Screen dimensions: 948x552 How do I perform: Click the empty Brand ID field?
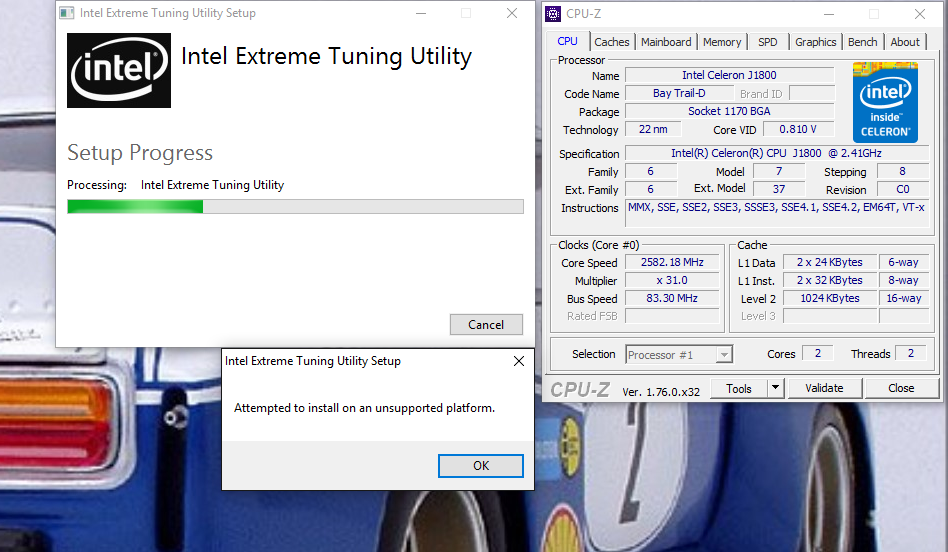(x=812, y=93)
